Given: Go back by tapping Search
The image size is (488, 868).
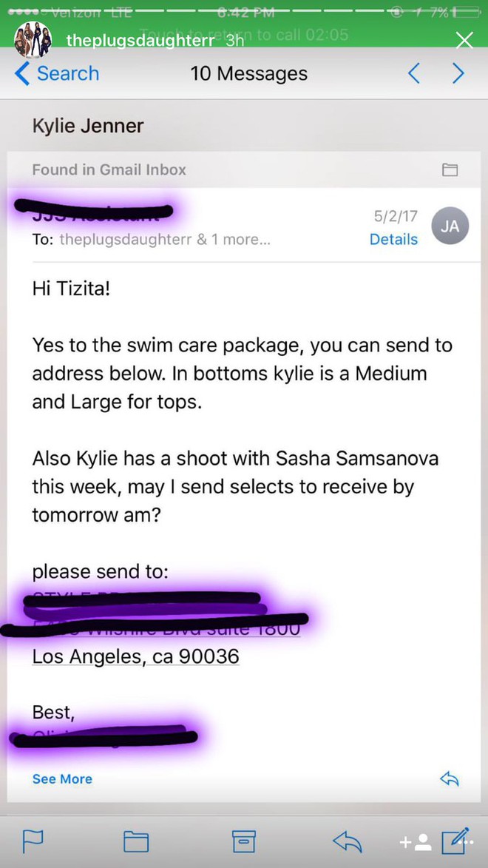Looking at the screenshot, I should (x=57, y=73).
